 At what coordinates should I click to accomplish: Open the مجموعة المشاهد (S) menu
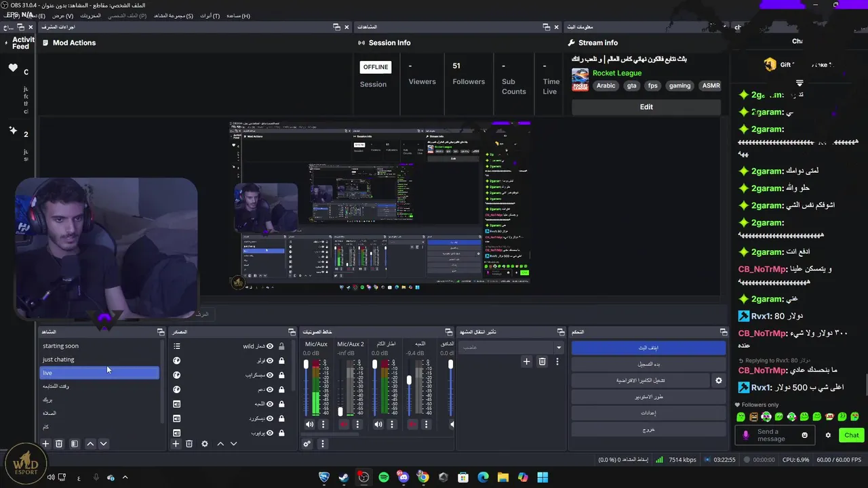click(173, 16)
